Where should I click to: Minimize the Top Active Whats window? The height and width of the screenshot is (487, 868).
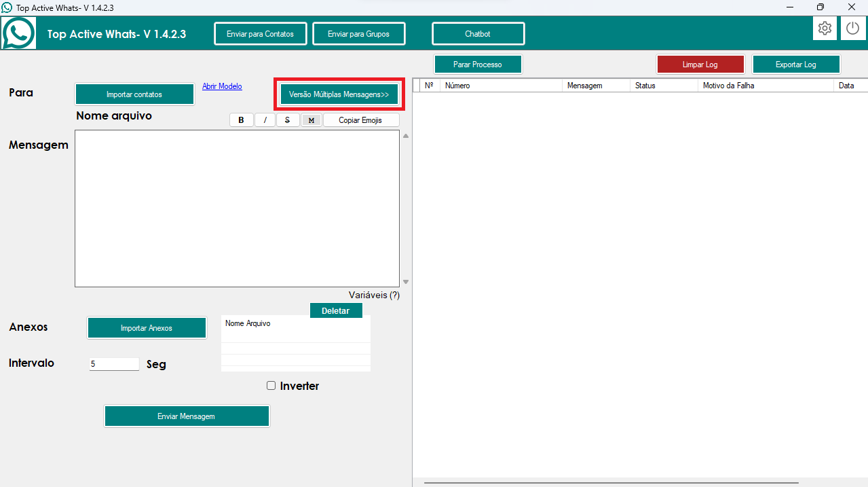click(790, 7)
